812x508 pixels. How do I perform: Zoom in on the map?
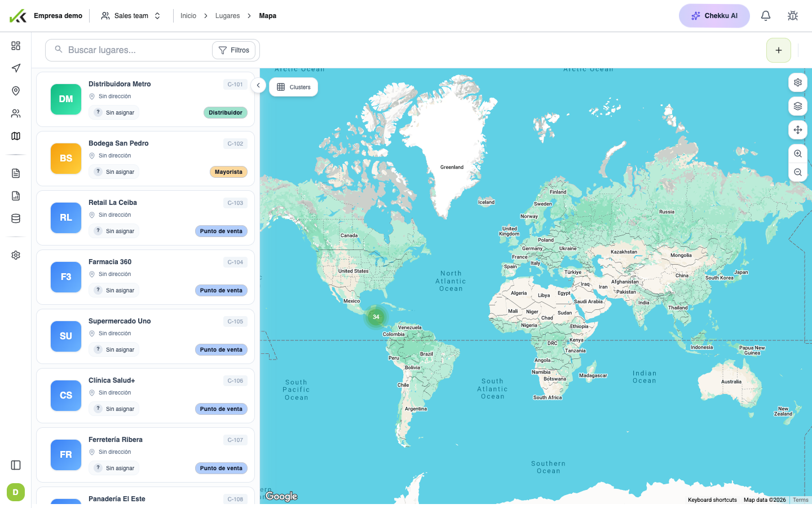pyautogui.click(x=798, y=154)
